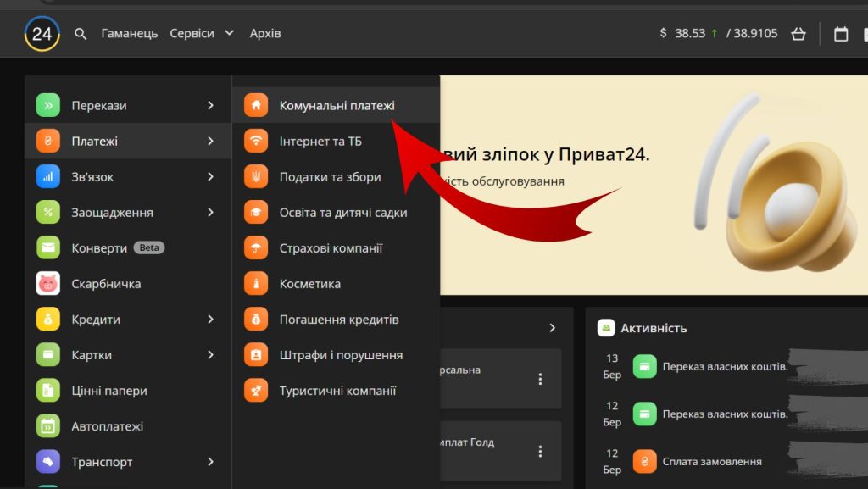Open three-dot menu on first card
Viewport: 868px width, 489px height.
coord(540,379)
